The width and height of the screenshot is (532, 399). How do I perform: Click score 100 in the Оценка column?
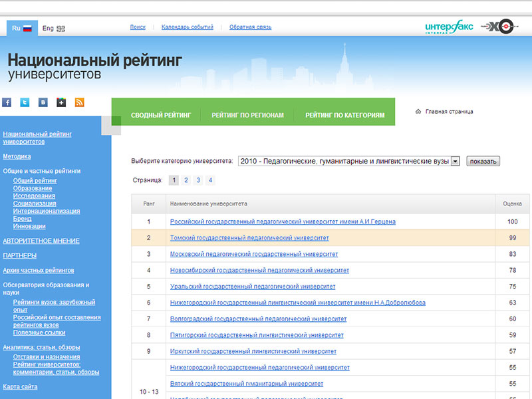pos(512,221)
